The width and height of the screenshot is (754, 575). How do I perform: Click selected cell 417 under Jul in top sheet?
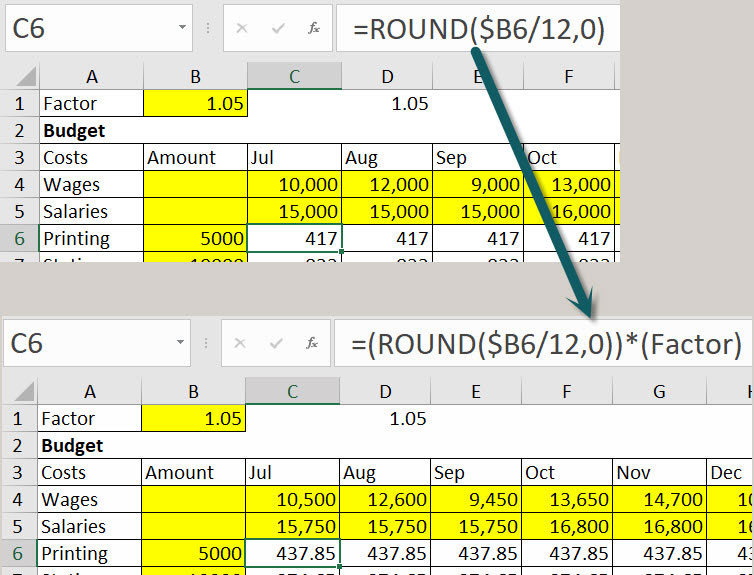[294, 238]
